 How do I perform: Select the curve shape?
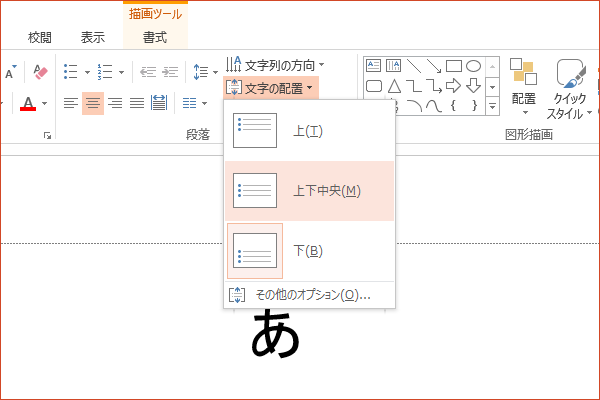[434, 106]
